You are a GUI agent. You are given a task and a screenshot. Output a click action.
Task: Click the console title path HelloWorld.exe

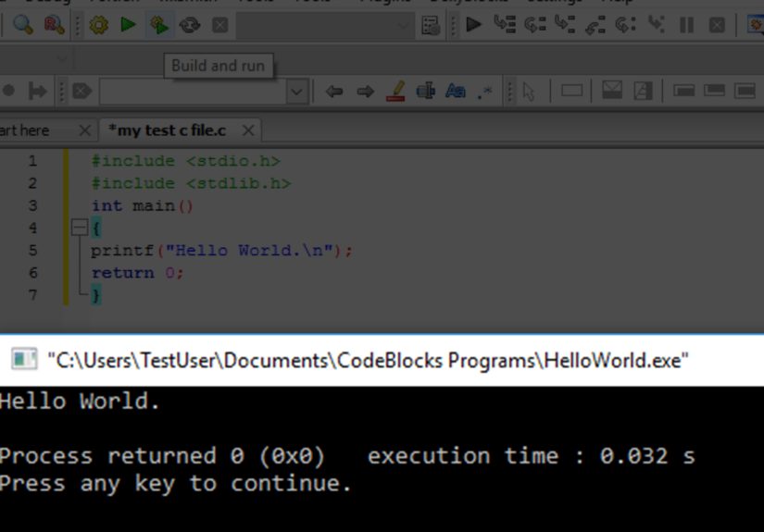click(x=368, y=361)
